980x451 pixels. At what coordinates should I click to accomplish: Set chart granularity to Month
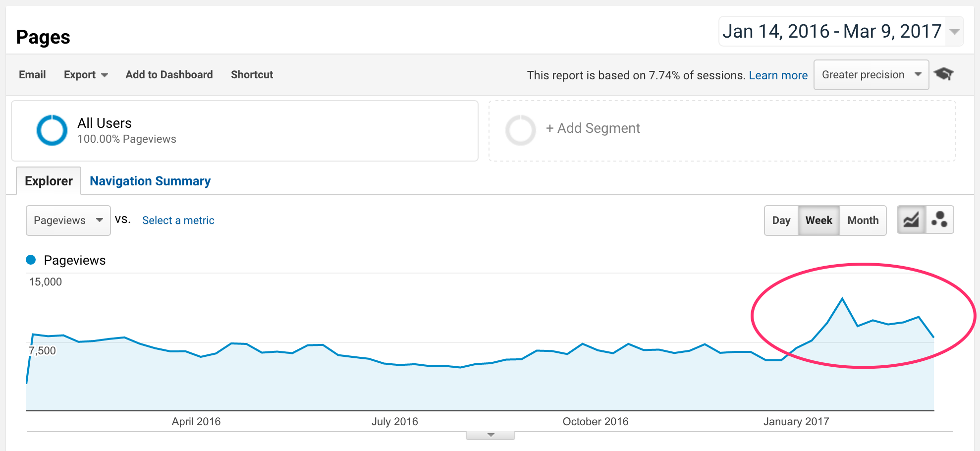[863, 221]
